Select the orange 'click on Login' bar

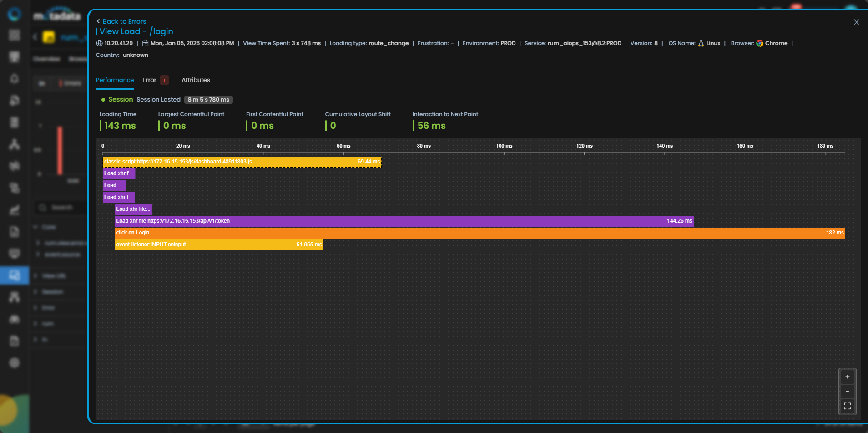(479, 233)
